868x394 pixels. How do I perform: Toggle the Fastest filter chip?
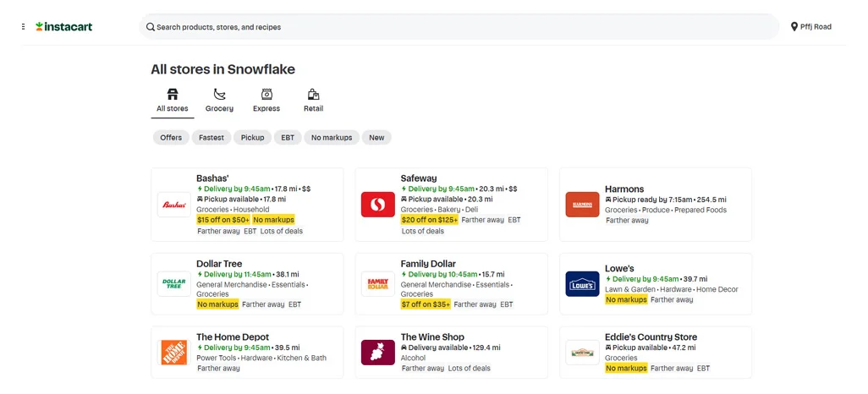212,137
